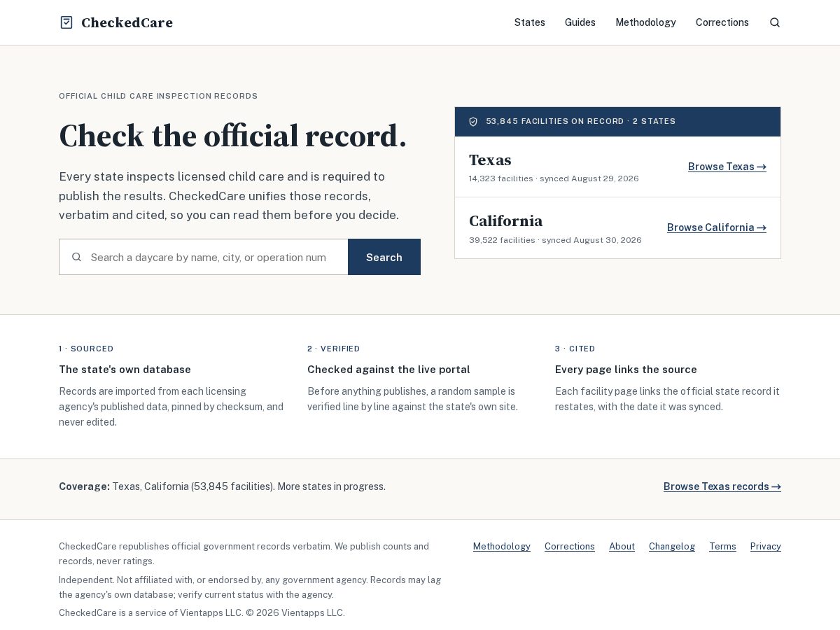Click "The state's own database" heading
The image size is (840, 630).
(x=125, y=370)
